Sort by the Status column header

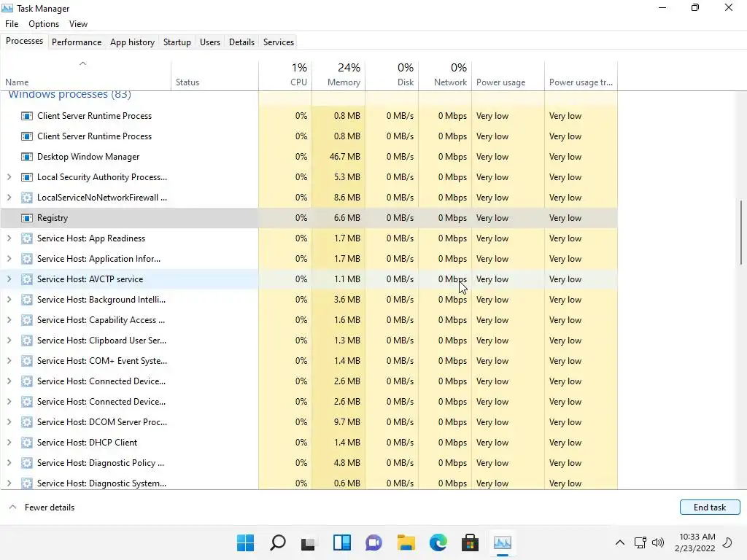(215, 75)
